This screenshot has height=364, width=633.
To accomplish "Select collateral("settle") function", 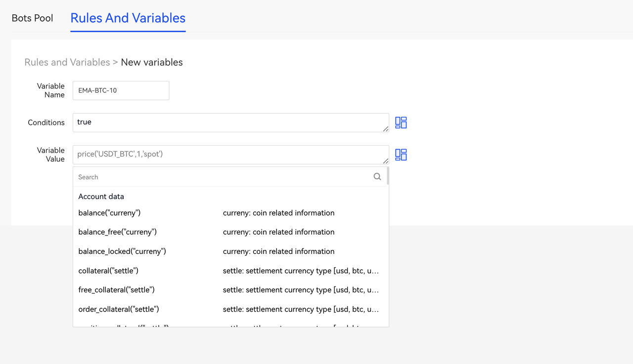I will point(108,271).
